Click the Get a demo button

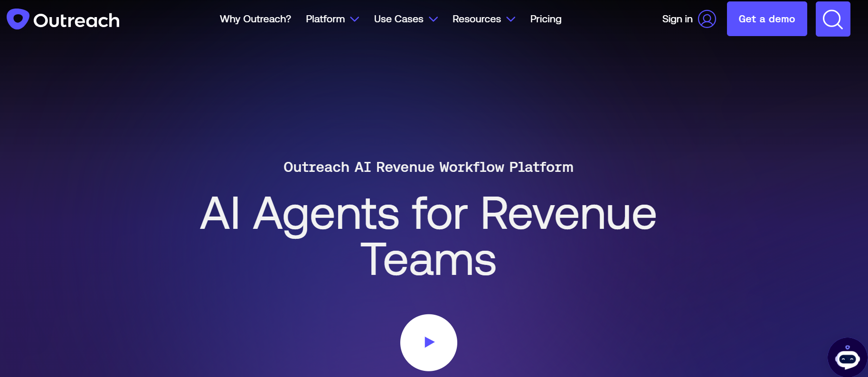pos(767,19)
